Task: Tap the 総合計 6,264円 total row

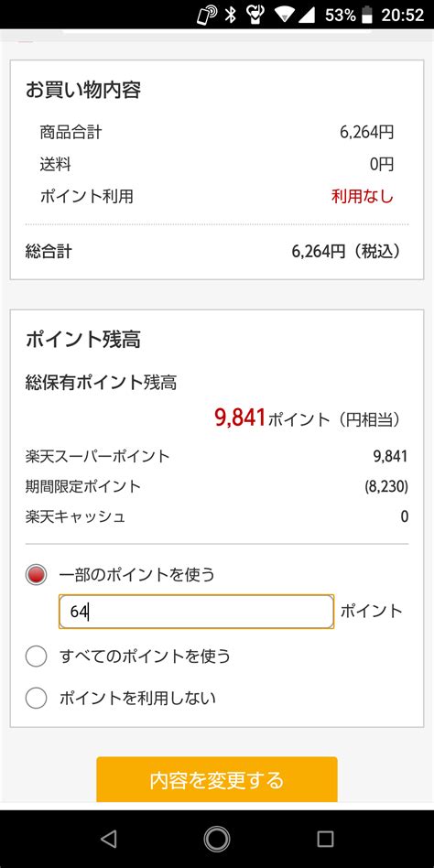Action: click(x=216, y=252)
